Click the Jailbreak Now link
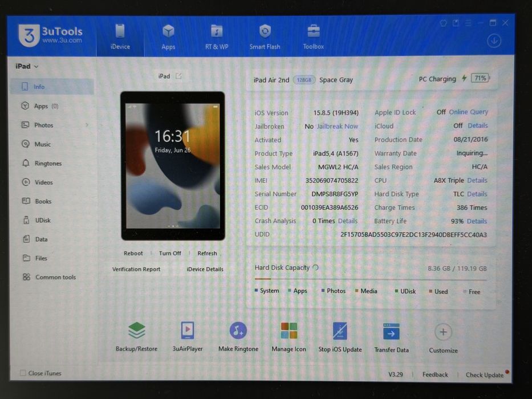 tap(337, 126)
